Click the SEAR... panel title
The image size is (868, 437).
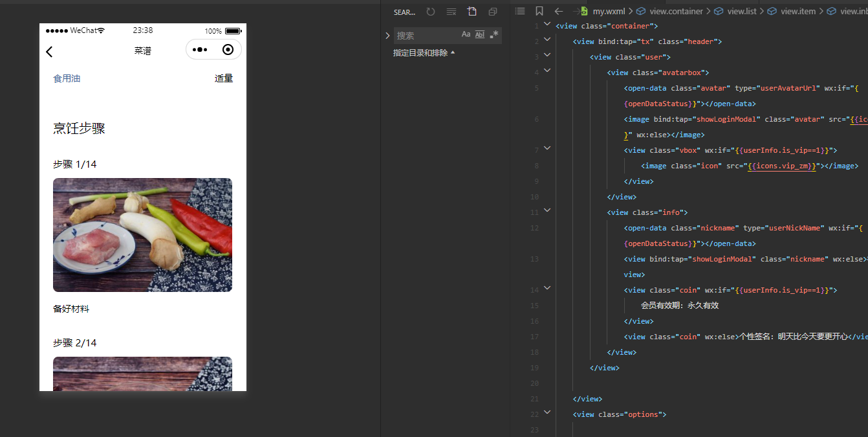[404, 12]
